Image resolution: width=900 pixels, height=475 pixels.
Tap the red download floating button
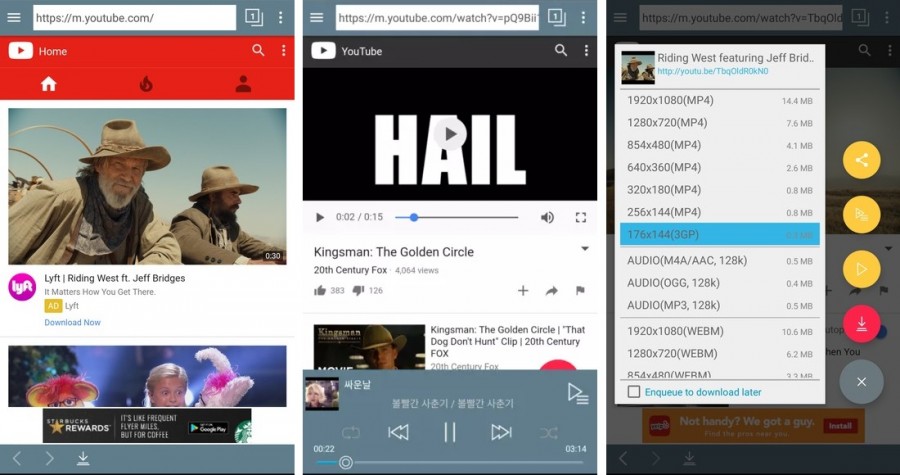tap(862, 324)
